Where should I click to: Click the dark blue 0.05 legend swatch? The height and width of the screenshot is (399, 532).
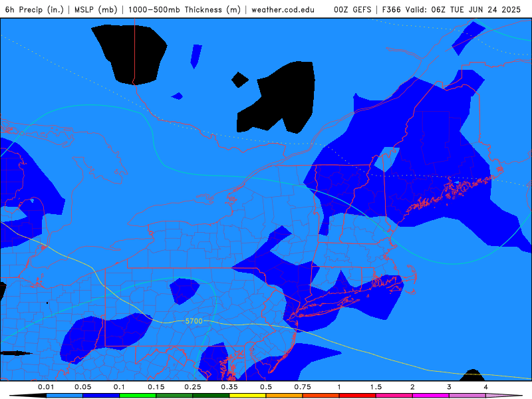101,396
